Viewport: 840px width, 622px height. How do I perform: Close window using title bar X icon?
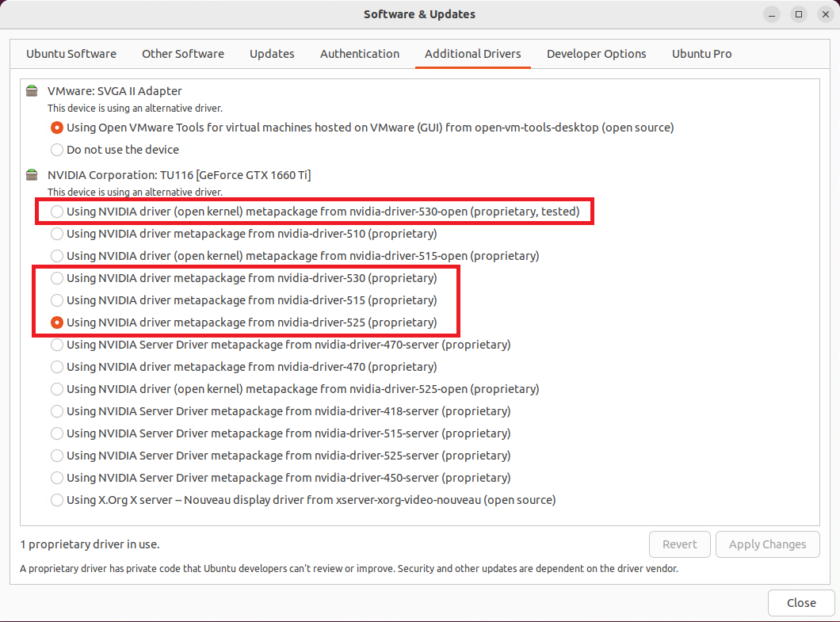(x=826, y=14)
